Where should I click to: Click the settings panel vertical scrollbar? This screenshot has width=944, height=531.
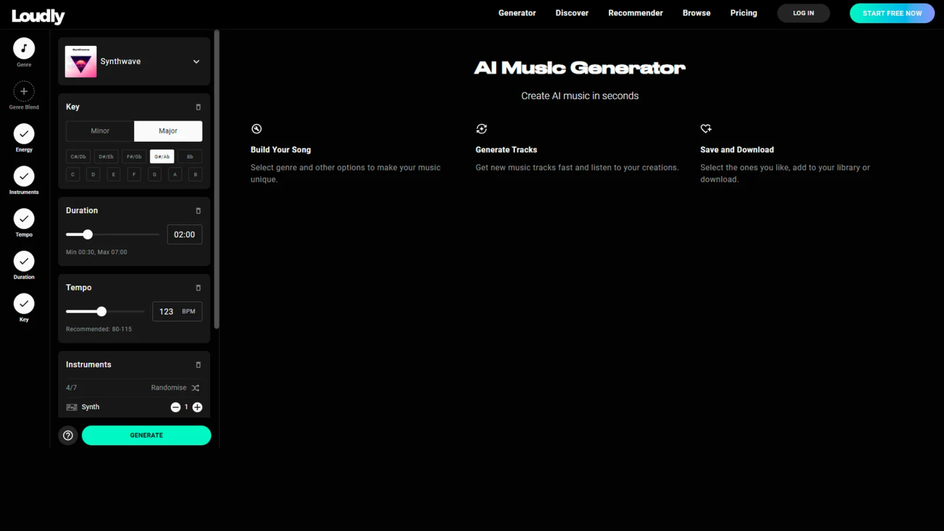point(217,179)
